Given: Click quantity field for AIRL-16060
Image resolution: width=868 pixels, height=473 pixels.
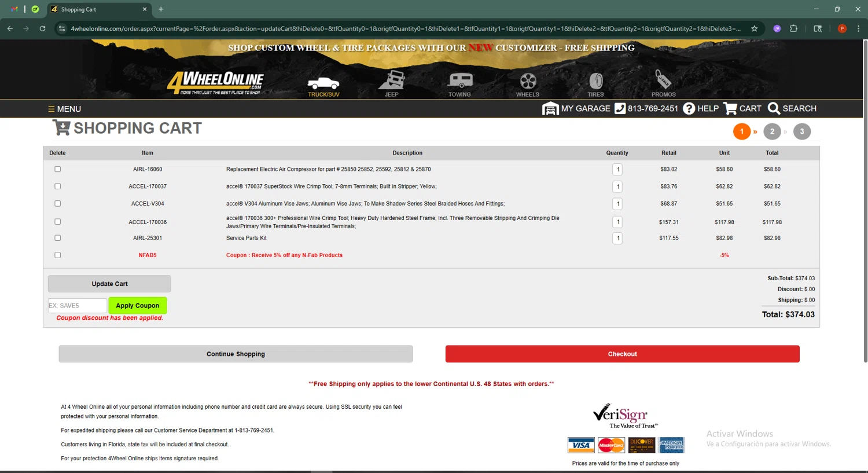Looking at the screenshot, I should (617, 170).
